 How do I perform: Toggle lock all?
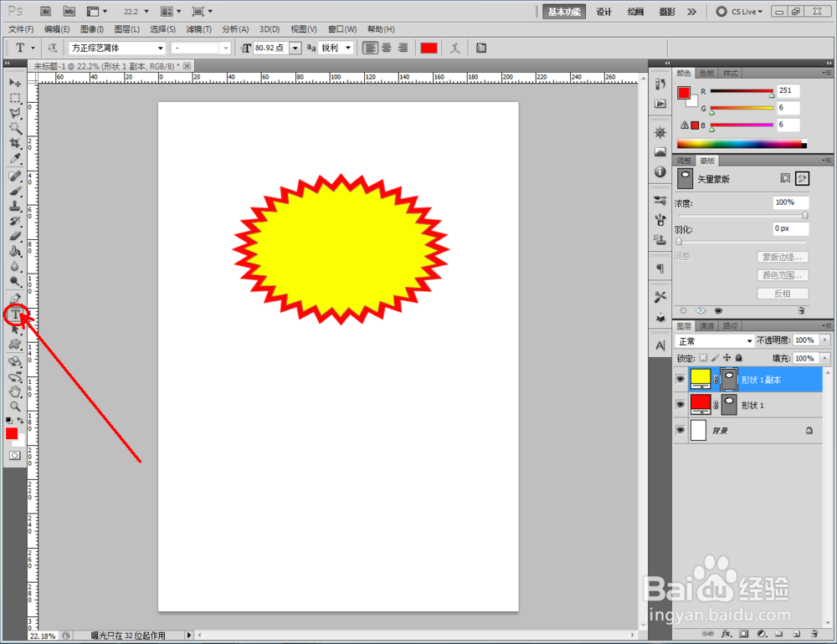(739, 358)
